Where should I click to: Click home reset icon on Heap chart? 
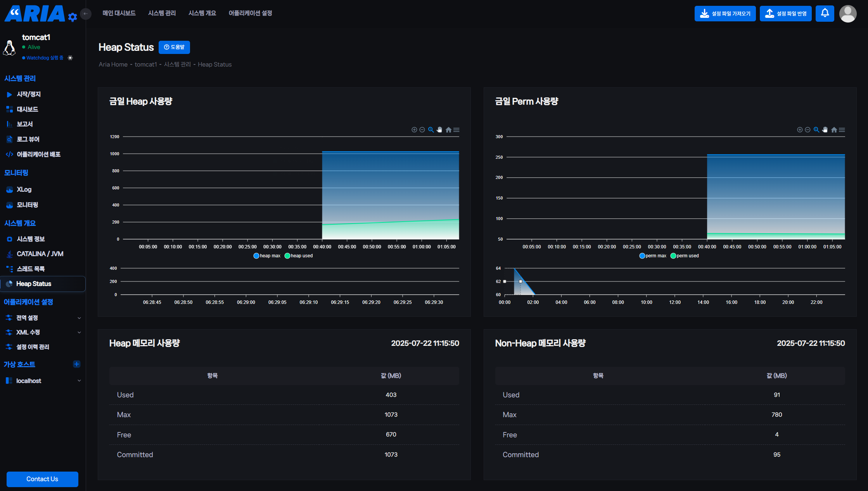point(448,130)
